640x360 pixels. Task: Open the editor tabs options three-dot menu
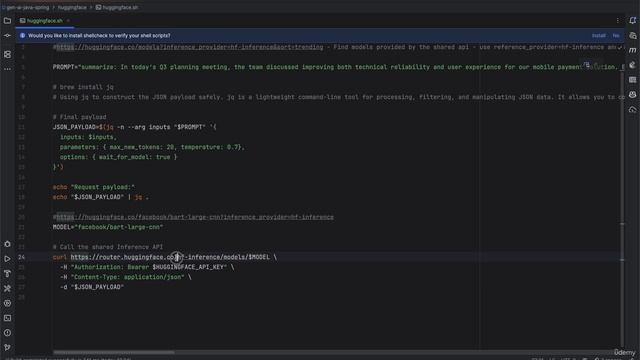(618, 20)
